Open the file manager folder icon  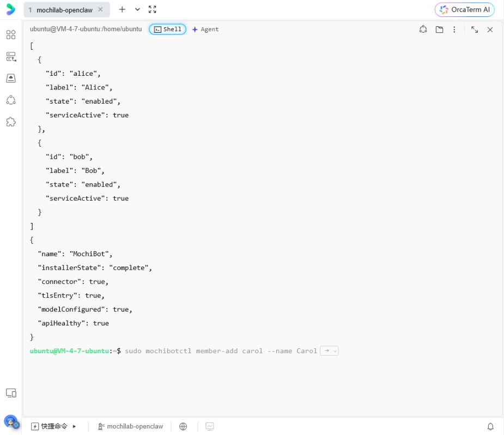pyautogui.click(x=439, y=29)
